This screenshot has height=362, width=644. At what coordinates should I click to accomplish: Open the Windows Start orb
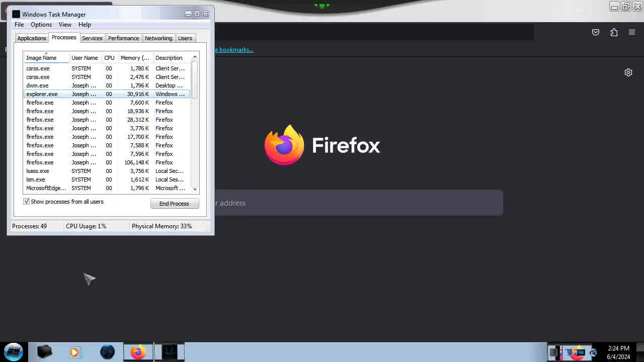[x=14, y=351]
